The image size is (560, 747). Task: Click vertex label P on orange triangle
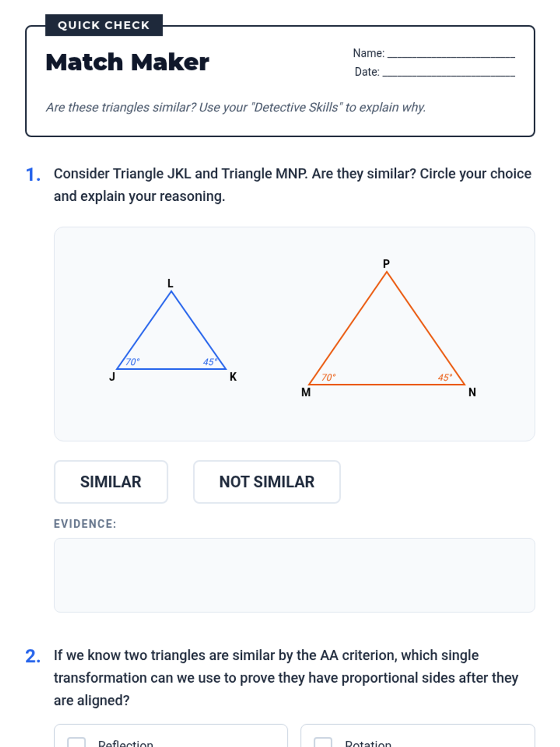pos(386,264)
